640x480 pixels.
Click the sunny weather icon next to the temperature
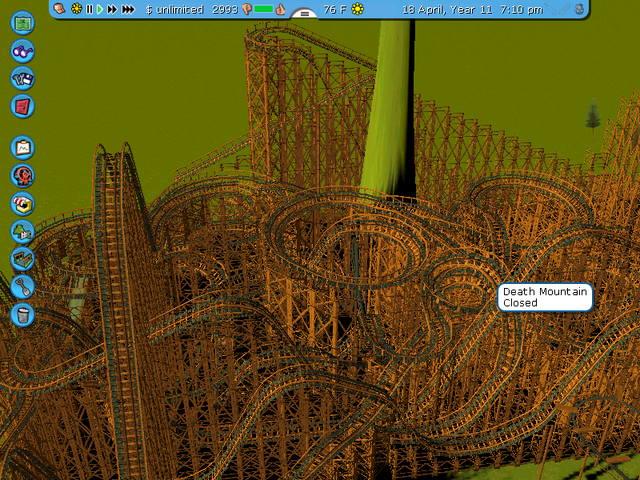358,9
